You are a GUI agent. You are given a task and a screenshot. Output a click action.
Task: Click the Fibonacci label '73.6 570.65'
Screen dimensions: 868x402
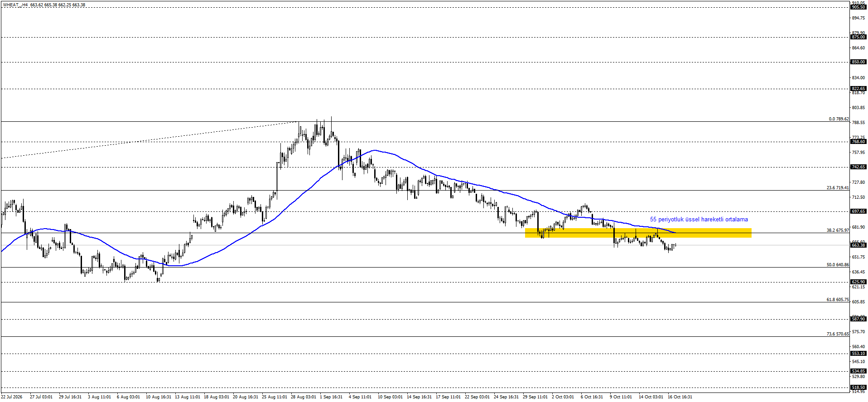click(x=838, y=334)
